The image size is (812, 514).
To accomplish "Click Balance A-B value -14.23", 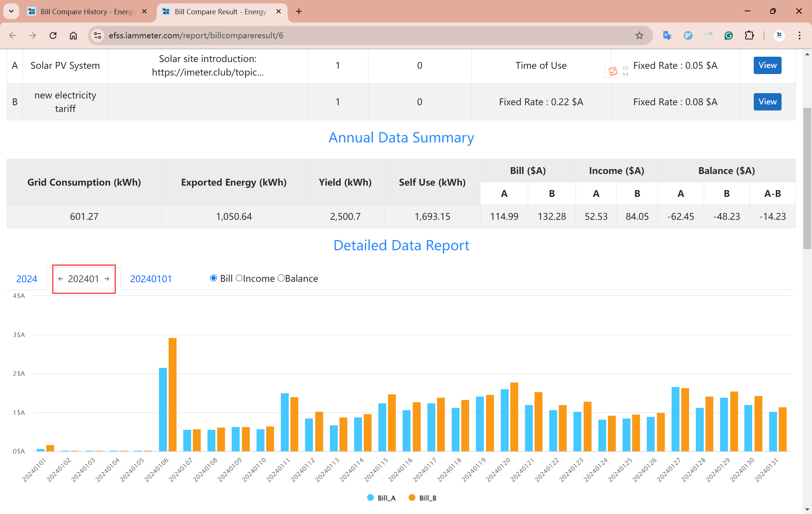I will tap(773, 216).
